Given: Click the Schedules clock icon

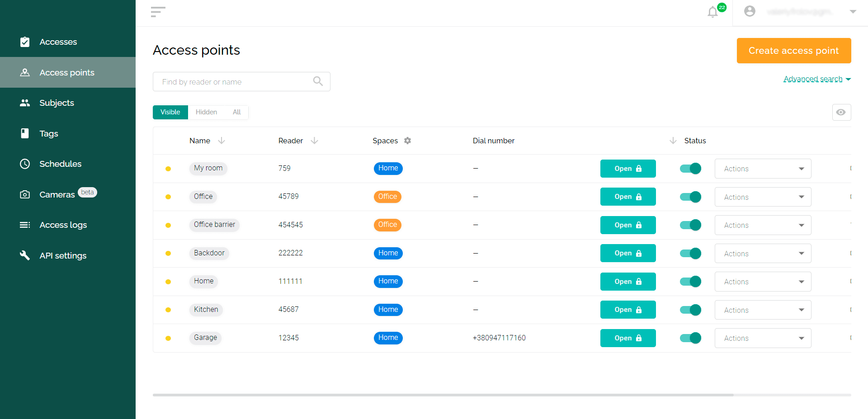Looking at the screenshot, I should (25, 164).
